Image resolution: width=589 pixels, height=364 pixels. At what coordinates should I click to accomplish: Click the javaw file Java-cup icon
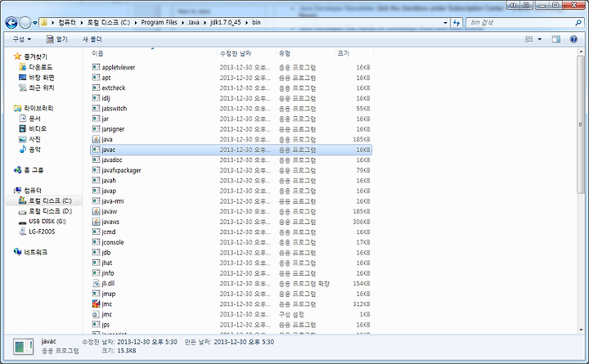97,211
